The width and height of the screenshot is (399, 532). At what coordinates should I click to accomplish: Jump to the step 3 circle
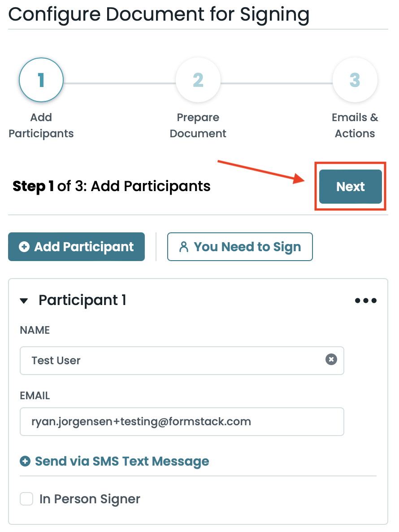[x=355, y=80]
